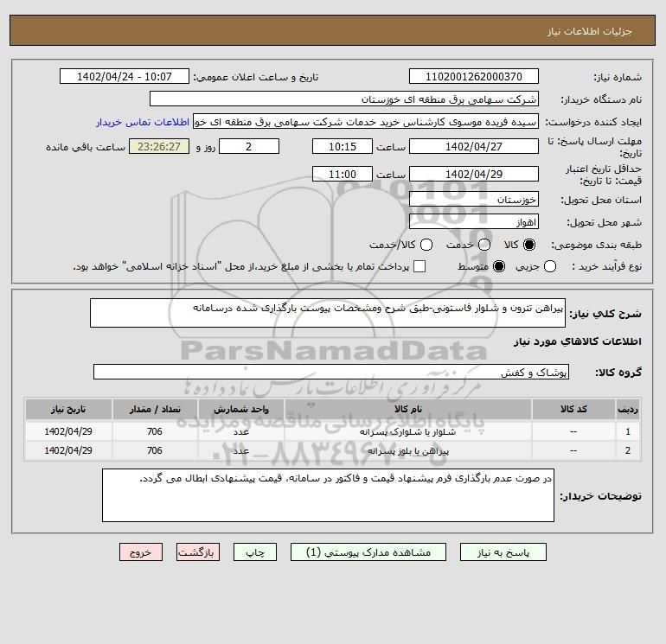Click price validity date 1402/04/29 field

point(474,174)
